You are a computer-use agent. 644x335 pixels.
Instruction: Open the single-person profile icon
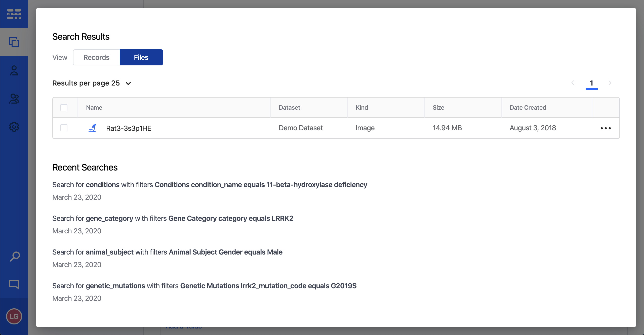coord(14,71)
